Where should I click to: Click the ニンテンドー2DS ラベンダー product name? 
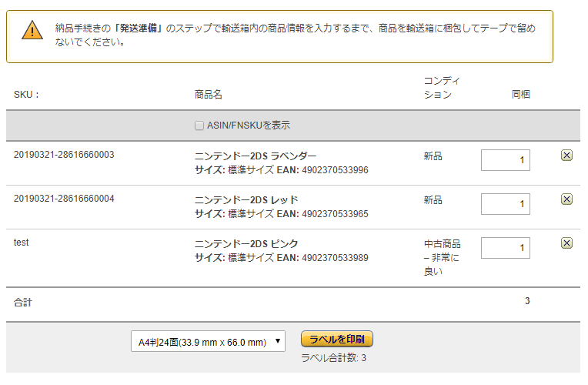tap(256, 156)
